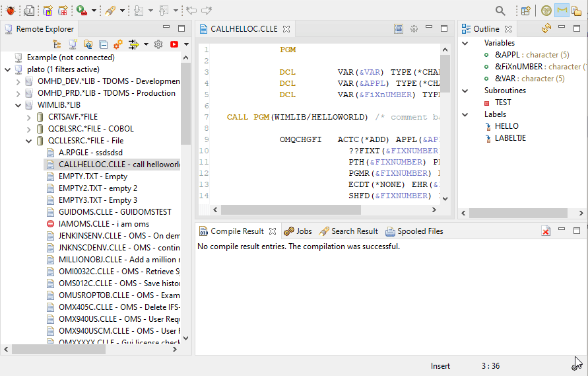The image size is (588, 376).
Task: Click the Remote Explorer settings gear icon
Action: click(158, 45)
